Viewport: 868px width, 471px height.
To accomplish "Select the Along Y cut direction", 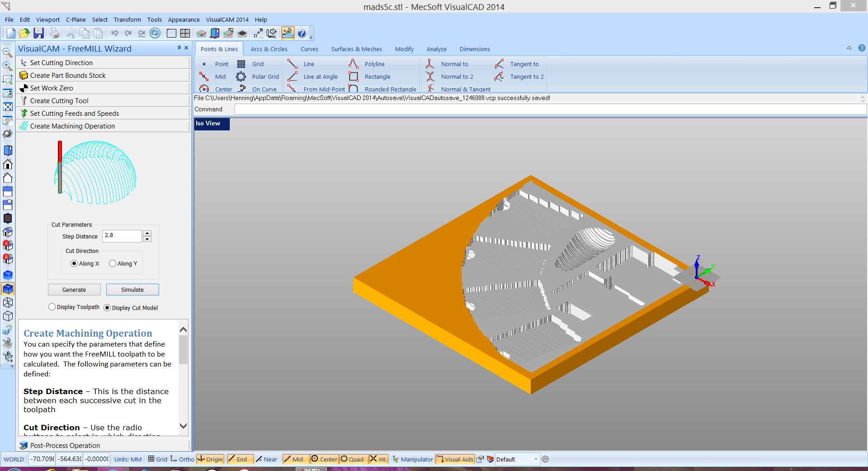I will pos(113,263).
